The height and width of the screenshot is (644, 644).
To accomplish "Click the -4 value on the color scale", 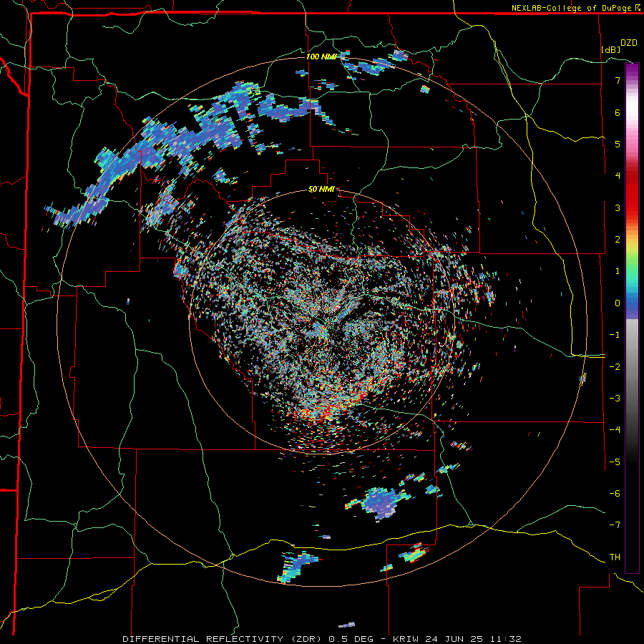I will click(615, 429).
